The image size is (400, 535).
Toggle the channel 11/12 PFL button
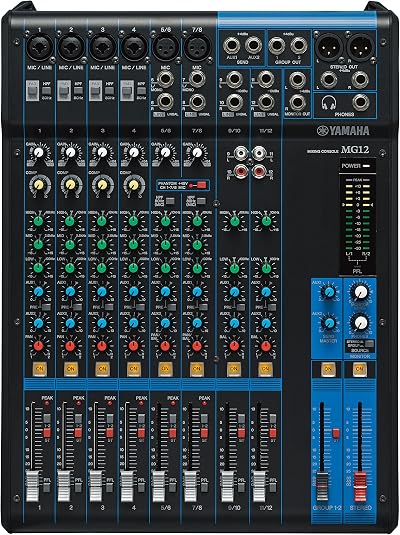[273, 487]
